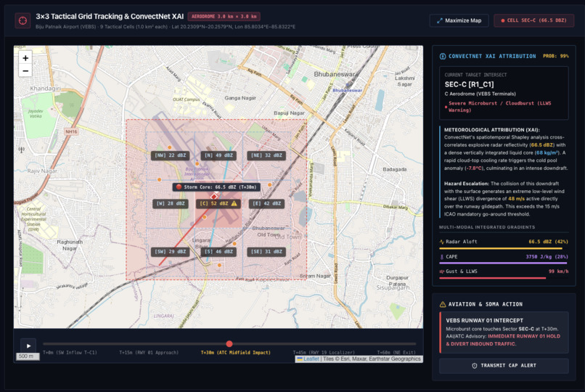The image size is (585, 392).
Task: Click the IMMEDIATE RUNWAY 01 HOLD advisory text
Action: point(503,340)
